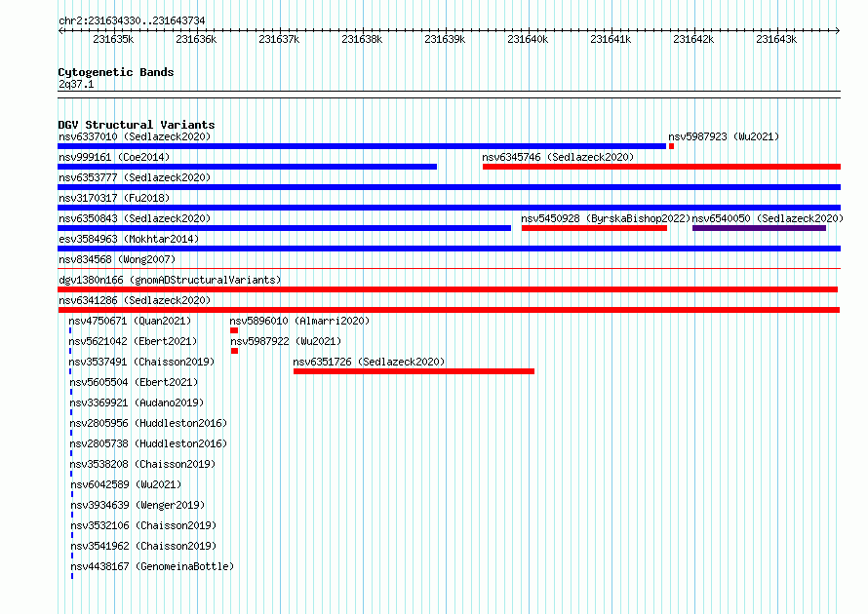Click the left arrow end of the ruler

tap(60, 31)
